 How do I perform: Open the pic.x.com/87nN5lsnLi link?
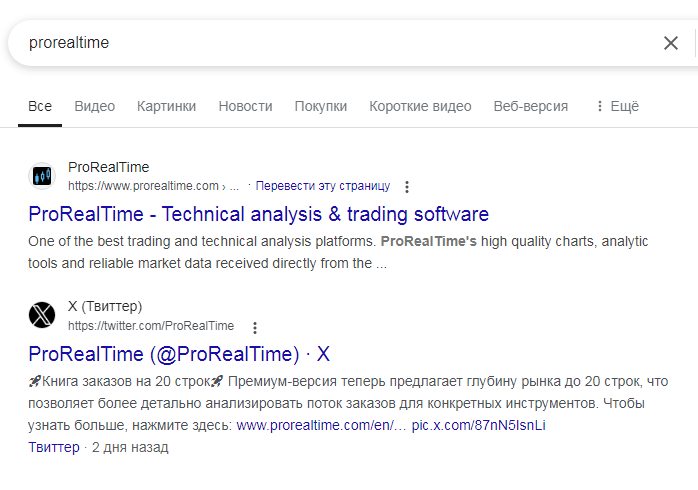478,425
